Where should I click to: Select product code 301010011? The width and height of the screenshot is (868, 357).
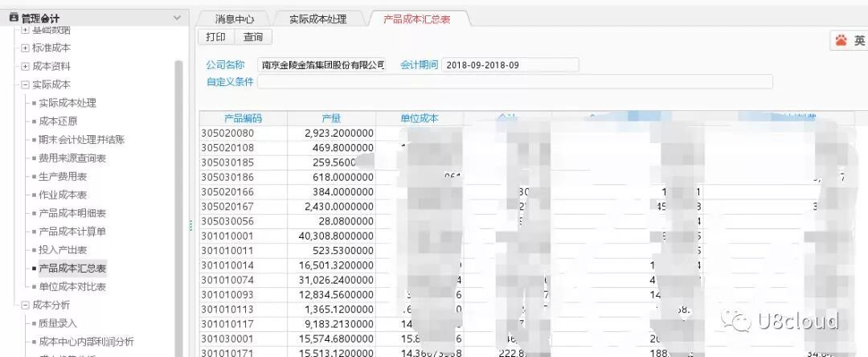click(227, 251)
